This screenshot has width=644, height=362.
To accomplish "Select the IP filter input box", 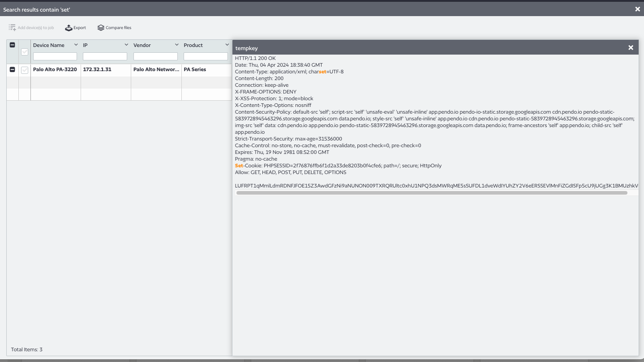I will point(105,56).
